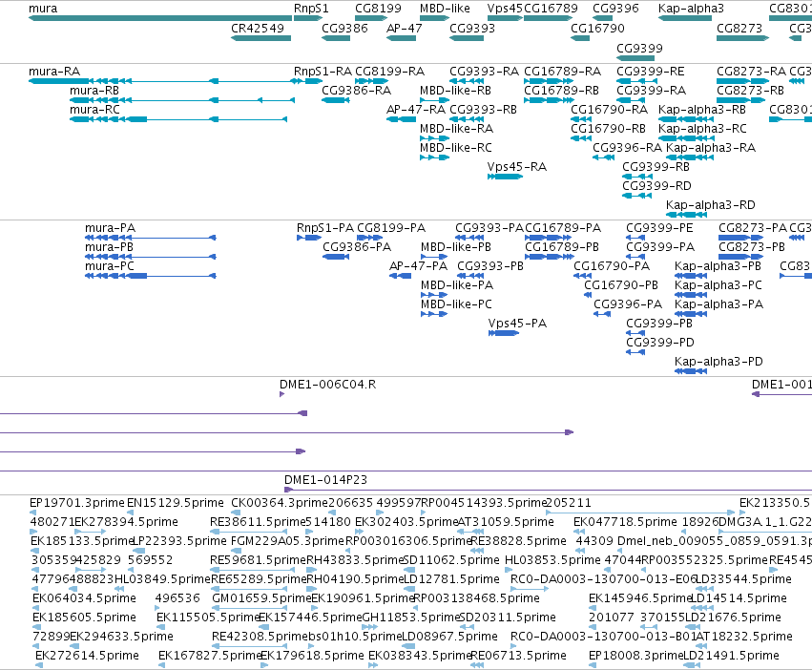This screenshot has height=670, width=812.
Task: Select the teal CG16789 gene arrow glyph
Action: (548, 18)
